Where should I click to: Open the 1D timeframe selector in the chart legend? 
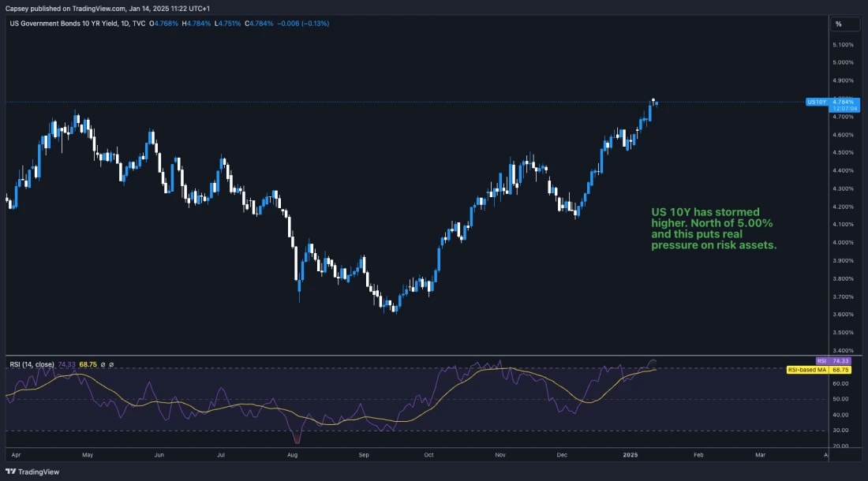(x=124, y=23)
